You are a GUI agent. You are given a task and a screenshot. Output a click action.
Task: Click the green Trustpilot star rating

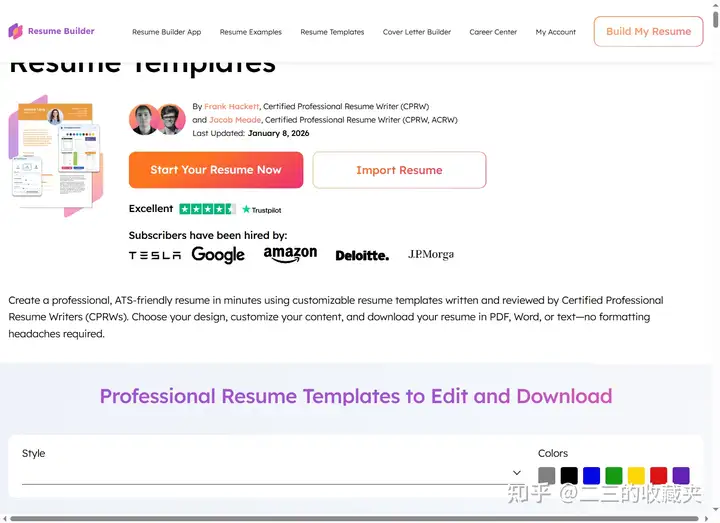pos(208,209)
